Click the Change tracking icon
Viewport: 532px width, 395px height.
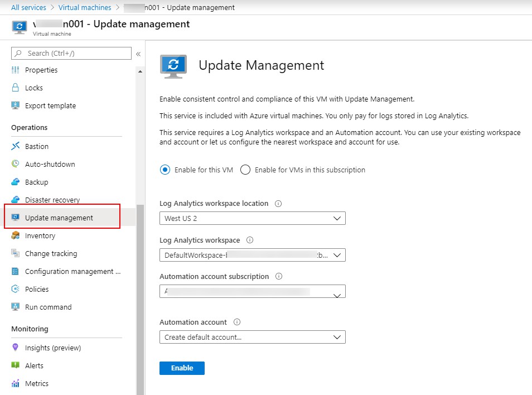15,253
